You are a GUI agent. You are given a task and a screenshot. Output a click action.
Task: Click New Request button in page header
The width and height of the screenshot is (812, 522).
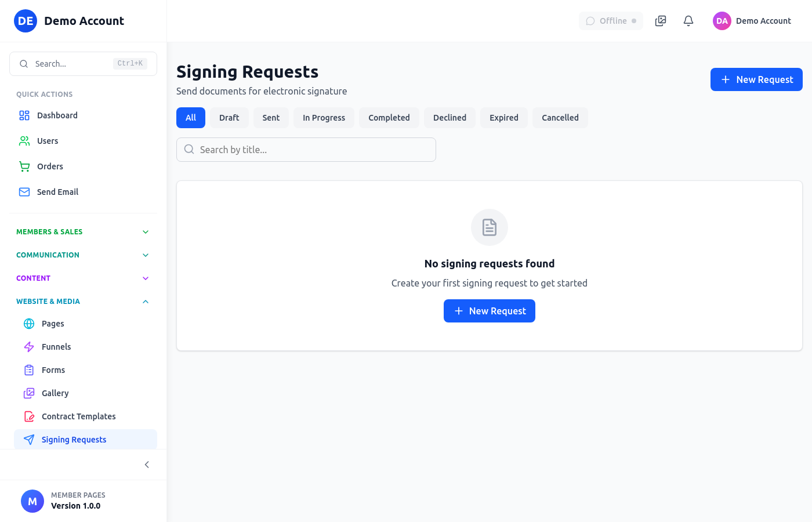(756, 79)
